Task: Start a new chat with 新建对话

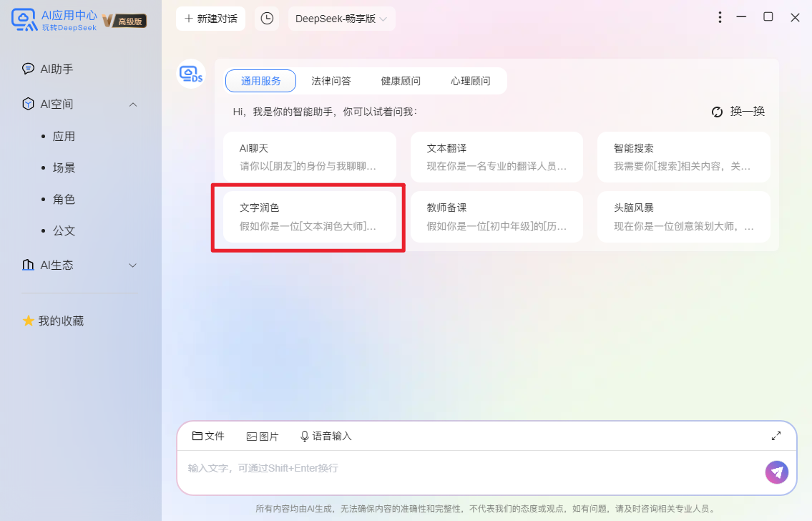Action: 210,19
